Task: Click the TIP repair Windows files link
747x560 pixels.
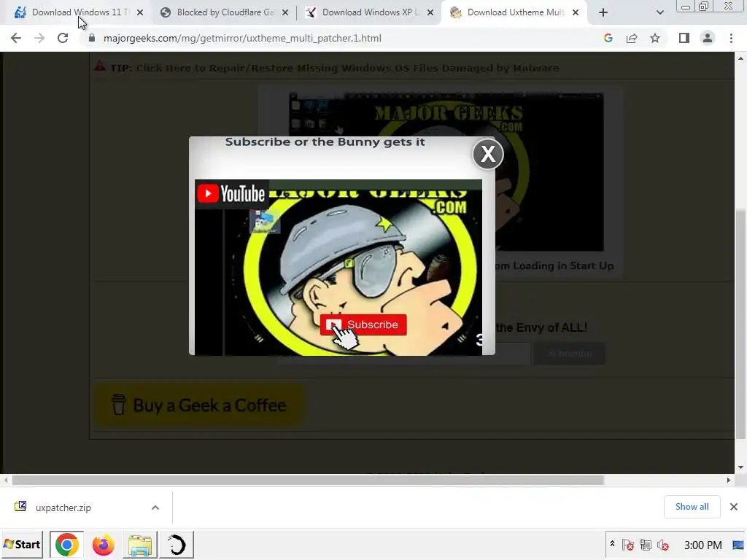Action: [347, 68]
